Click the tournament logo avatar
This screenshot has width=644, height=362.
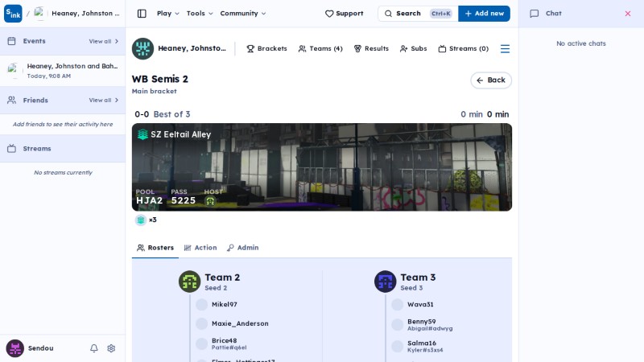pos(143,49)
